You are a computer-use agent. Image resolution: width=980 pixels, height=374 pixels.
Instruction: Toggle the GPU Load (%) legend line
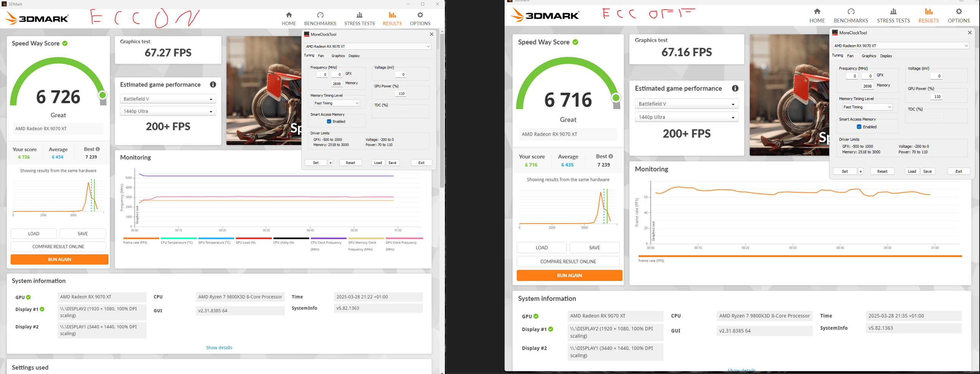(253, 241)
